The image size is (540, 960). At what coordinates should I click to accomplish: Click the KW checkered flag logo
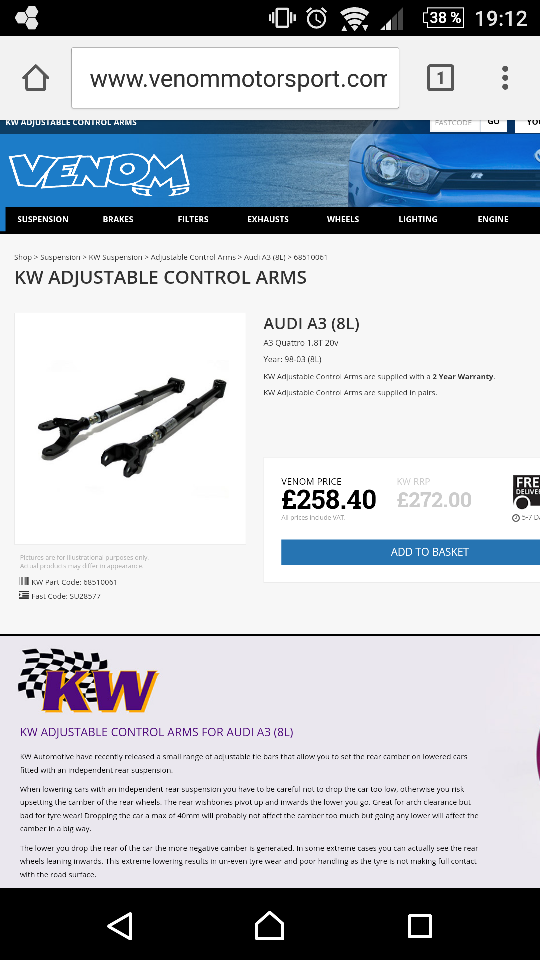pyautogui.click(x=87, y=680)
